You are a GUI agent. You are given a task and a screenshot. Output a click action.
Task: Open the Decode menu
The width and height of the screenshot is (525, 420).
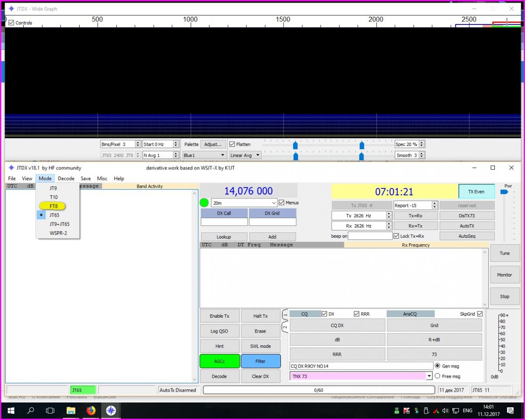[x=66, y=178]
